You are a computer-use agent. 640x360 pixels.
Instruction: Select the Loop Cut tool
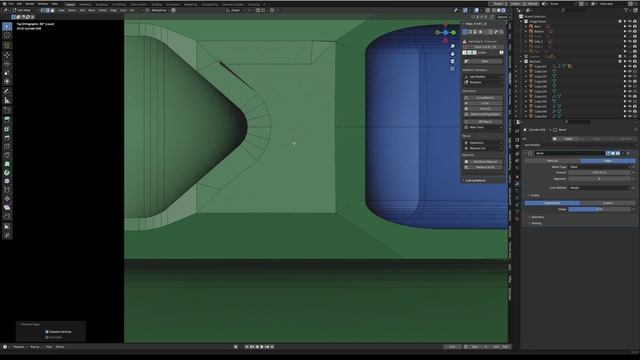pyautogui.click(x=7, y=146)
